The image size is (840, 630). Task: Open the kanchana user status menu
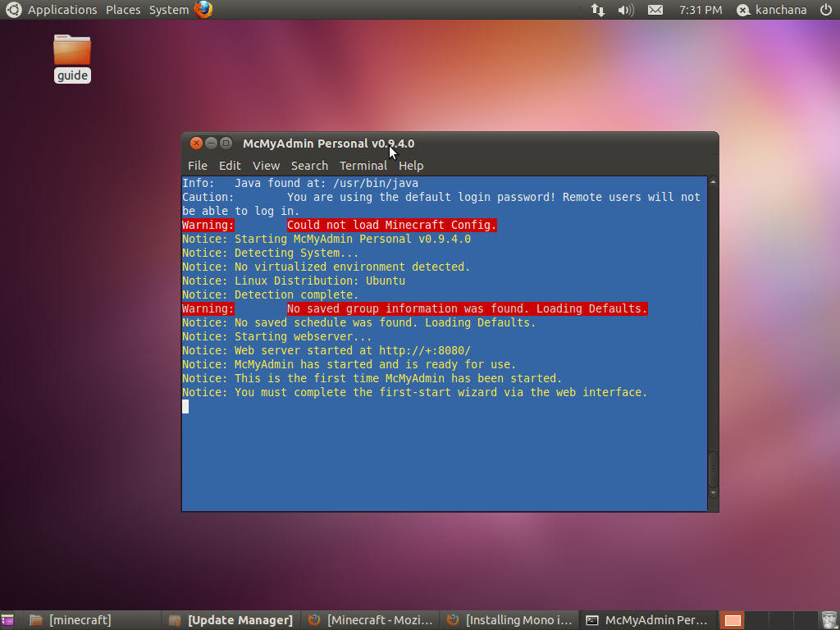pos(771,10)
